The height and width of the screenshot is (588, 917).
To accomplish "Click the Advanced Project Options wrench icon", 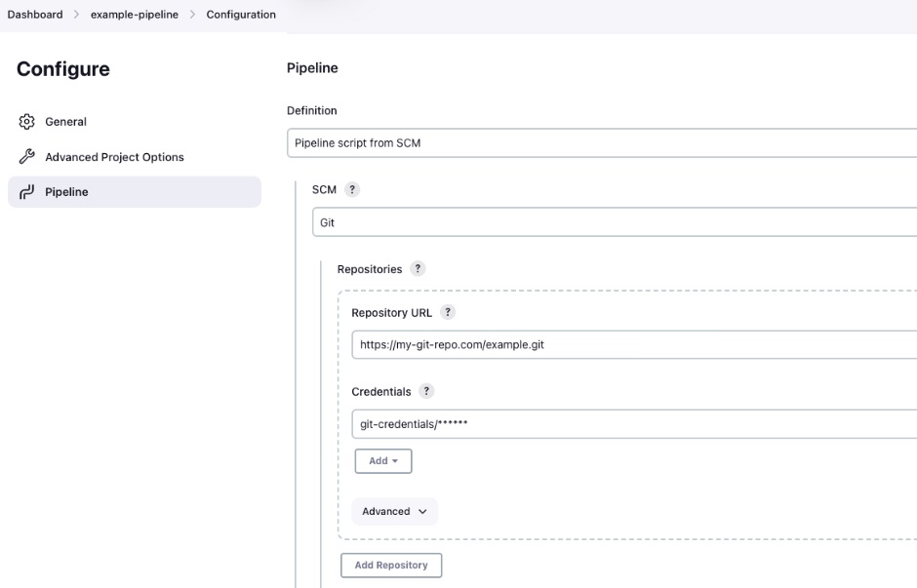I will [x=27, y=157].
